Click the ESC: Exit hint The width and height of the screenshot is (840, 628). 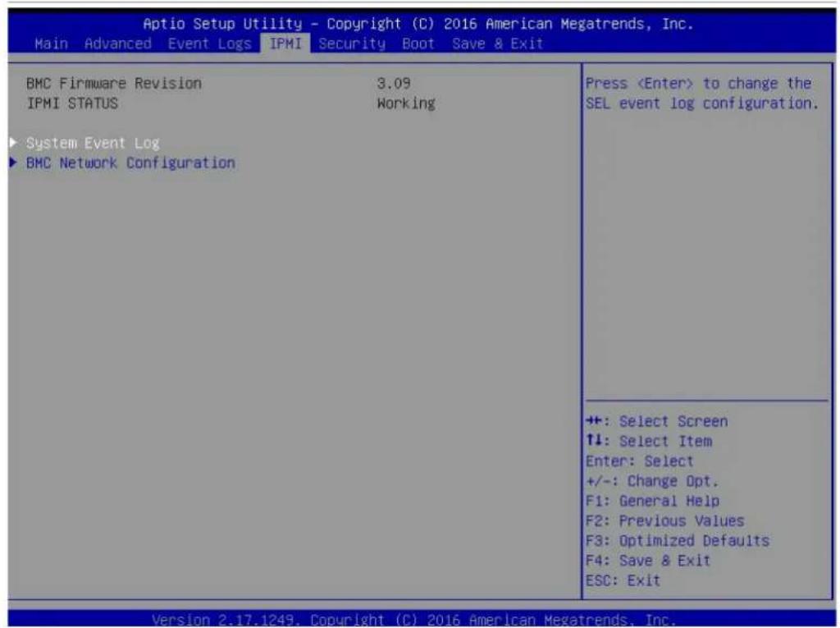(623, 580)
